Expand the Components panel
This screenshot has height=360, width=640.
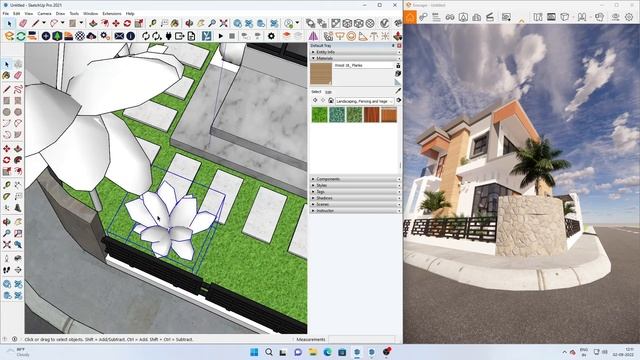[355, 179]
